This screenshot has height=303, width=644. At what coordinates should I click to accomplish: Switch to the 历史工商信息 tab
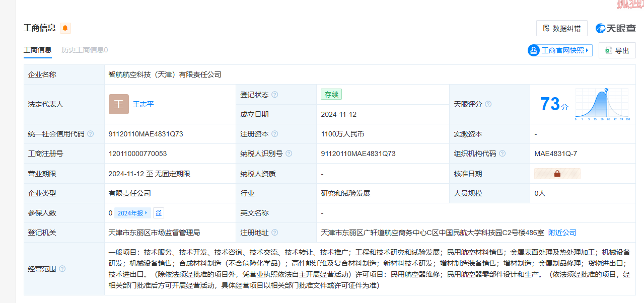(x=85, y=50)
